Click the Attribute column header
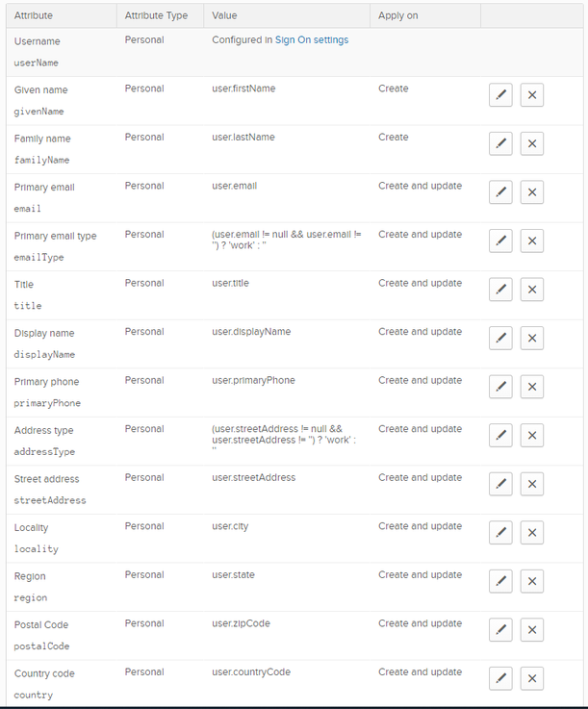The image size is (588, 709). 34,16
